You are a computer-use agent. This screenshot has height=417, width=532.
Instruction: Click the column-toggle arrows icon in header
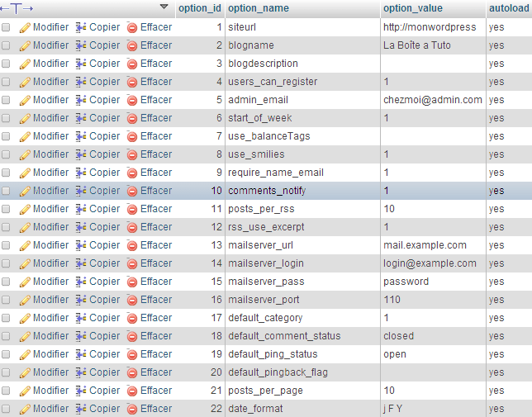(17, 7)
